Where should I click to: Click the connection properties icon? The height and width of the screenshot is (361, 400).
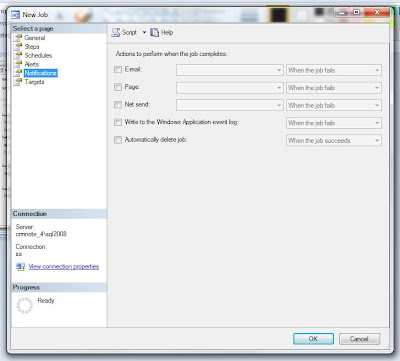coord(21,267)
